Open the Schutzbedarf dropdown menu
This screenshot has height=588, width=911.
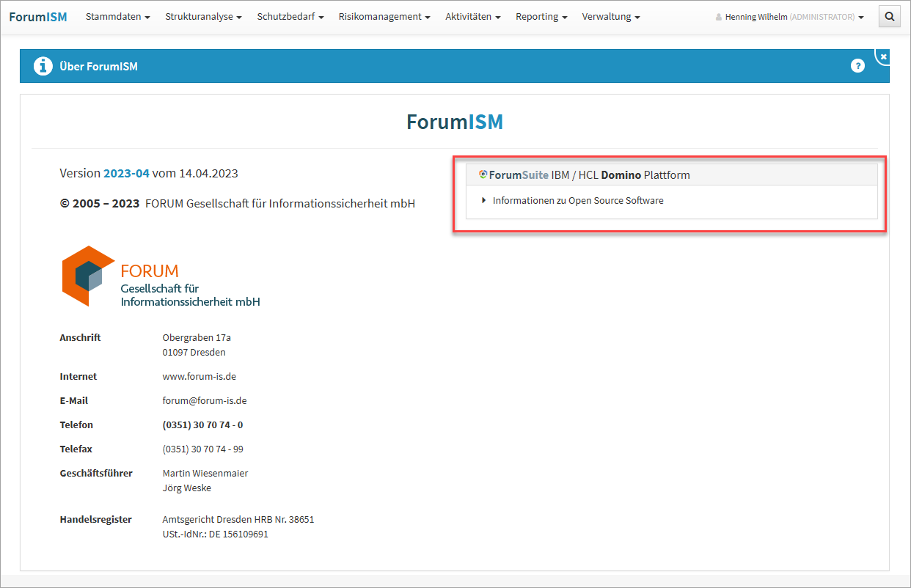tap(290, 16)
